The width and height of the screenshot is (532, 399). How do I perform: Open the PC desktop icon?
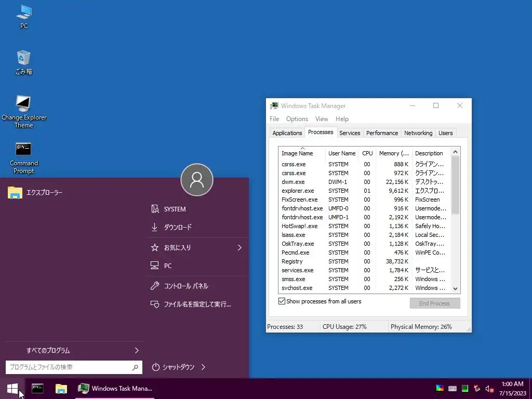coord(24,17)
